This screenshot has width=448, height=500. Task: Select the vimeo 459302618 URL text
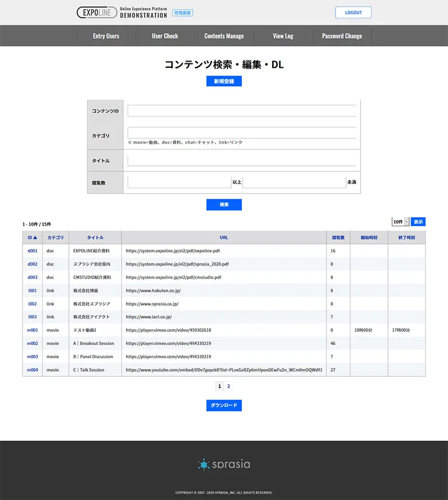[x=169, y=330]
